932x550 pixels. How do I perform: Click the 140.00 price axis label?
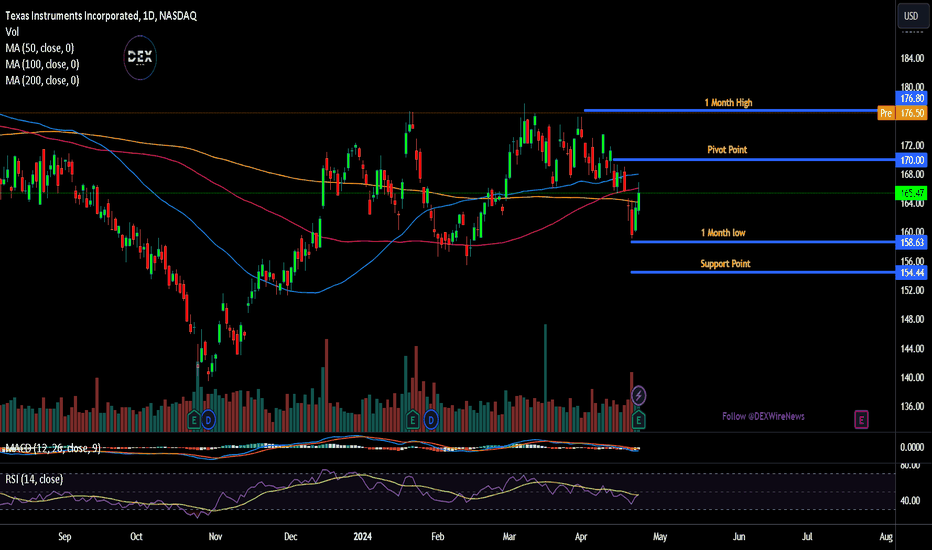[912, 378]
